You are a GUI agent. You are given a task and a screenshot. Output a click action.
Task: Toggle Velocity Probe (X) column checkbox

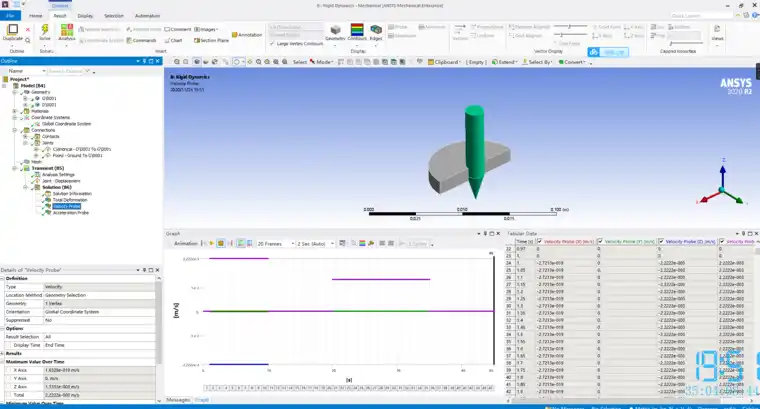(539, 241)
